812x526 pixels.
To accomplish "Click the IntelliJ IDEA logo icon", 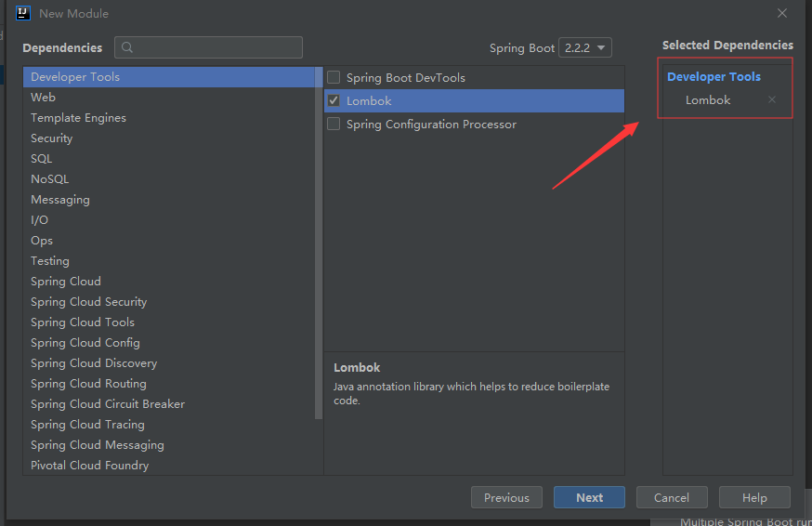I will pos(23,13).
